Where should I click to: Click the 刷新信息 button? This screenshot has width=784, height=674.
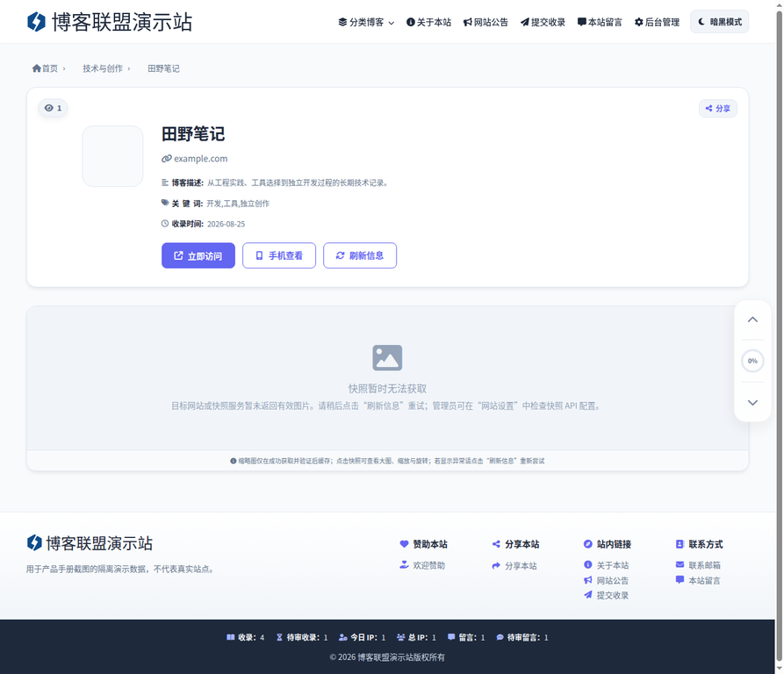359,255
